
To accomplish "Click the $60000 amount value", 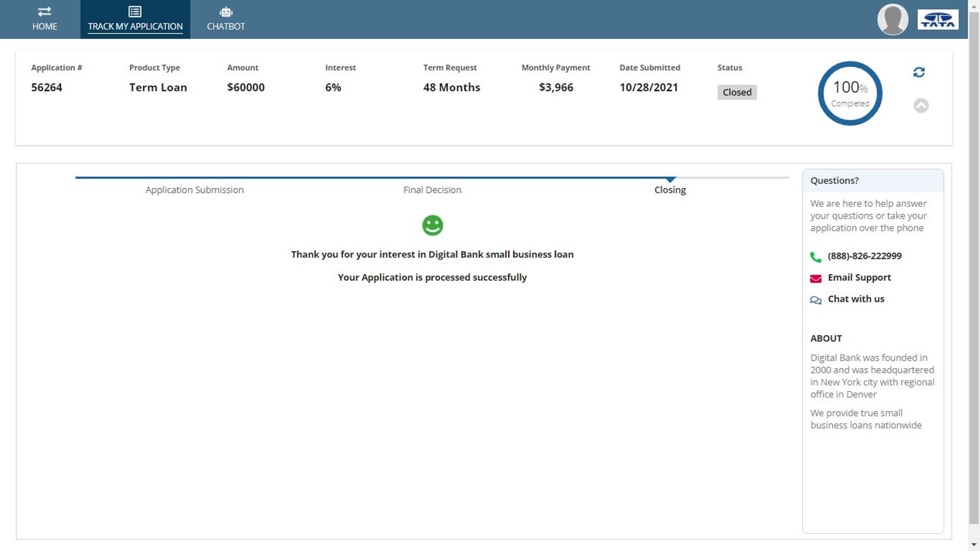I will 246,88.
